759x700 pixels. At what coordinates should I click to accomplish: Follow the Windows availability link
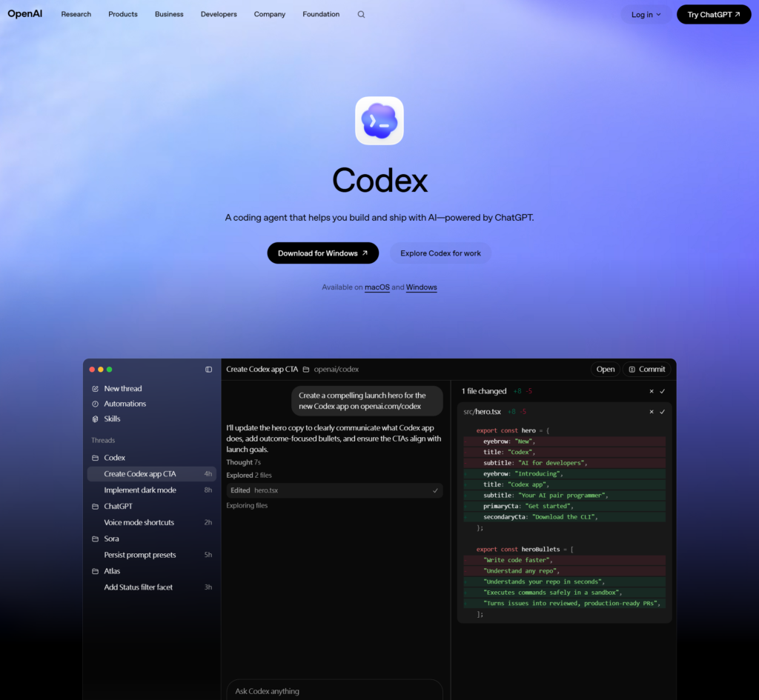tap(421, 287)
